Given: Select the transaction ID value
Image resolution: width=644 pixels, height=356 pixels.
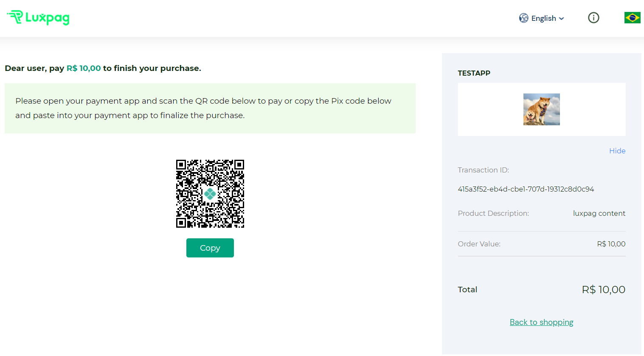Looking at the screenshot, I should (x=526, y=189).
